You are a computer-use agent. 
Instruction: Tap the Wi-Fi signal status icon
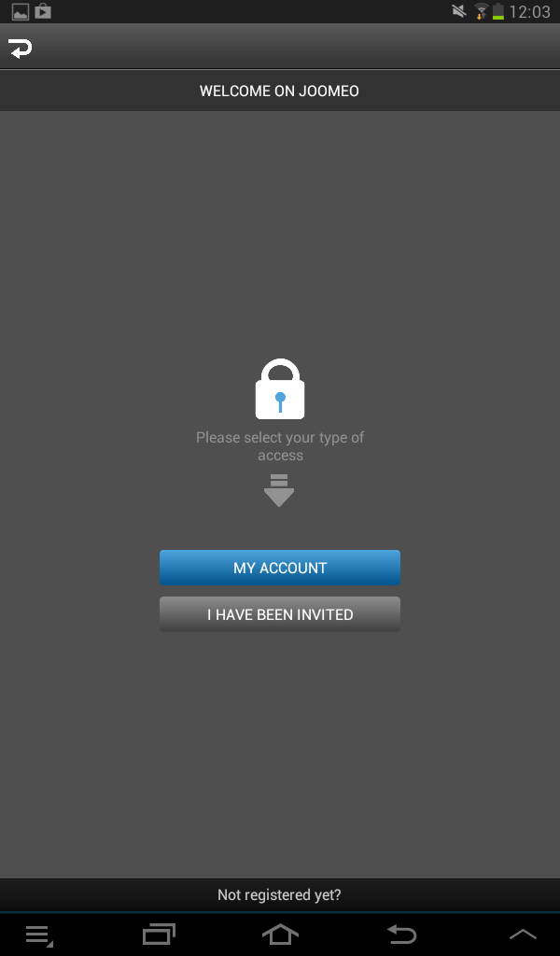pyautogui.click(x=482, y=11)
